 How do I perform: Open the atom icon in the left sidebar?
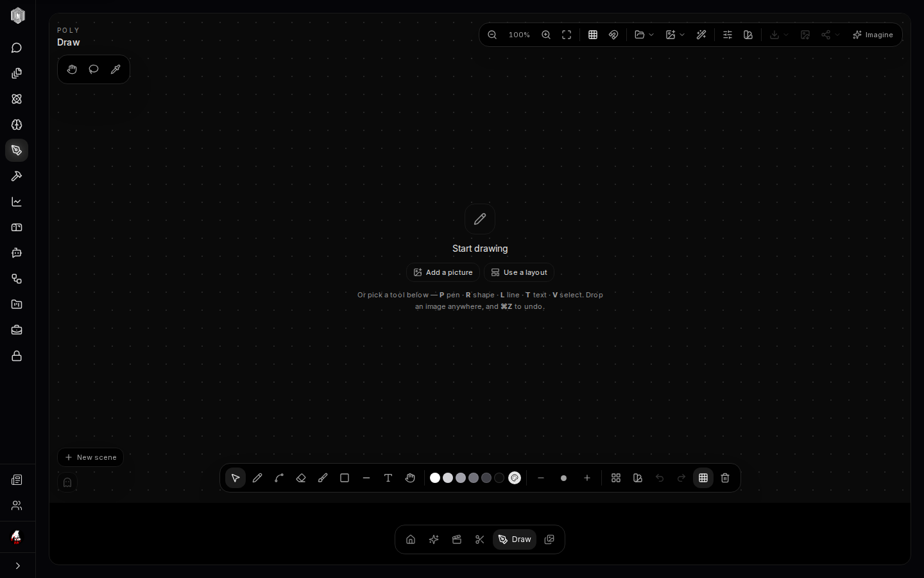coord(17,100)
